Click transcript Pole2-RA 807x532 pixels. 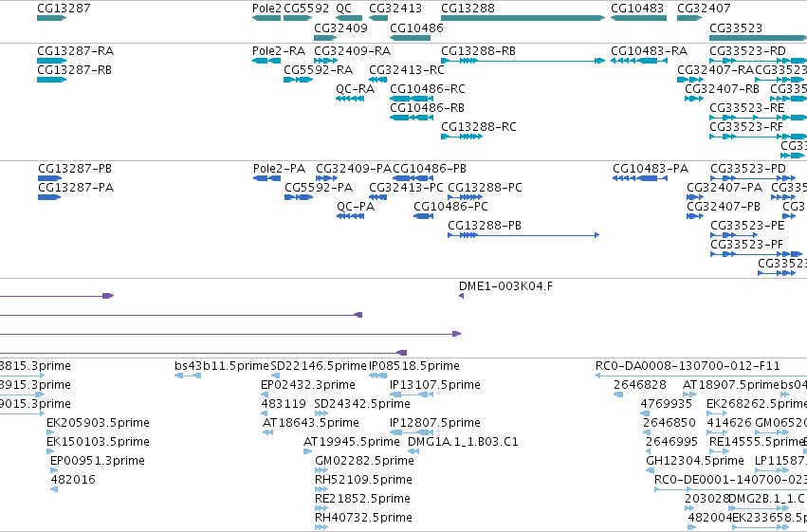pos(279,51)
